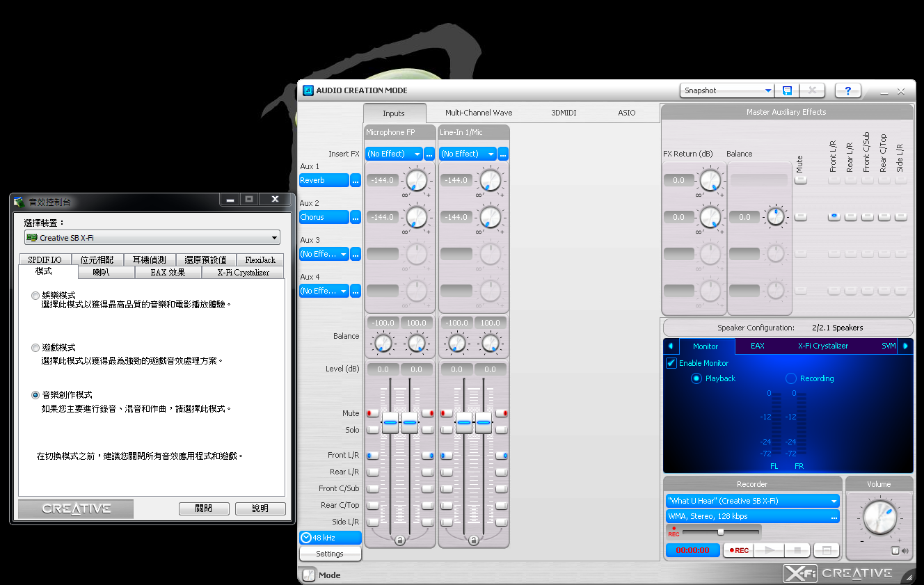
Task: Open Insert FX options for Microphone FP
Action: tap(429, 154)
